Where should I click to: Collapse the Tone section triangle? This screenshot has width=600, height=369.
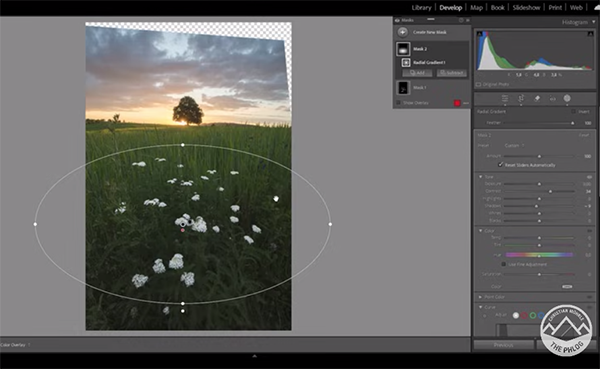(x=481, y=177)
